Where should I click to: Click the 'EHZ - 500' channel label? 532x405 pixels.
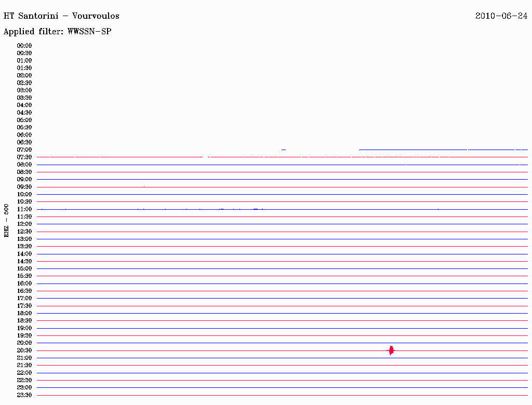point(6,221)
